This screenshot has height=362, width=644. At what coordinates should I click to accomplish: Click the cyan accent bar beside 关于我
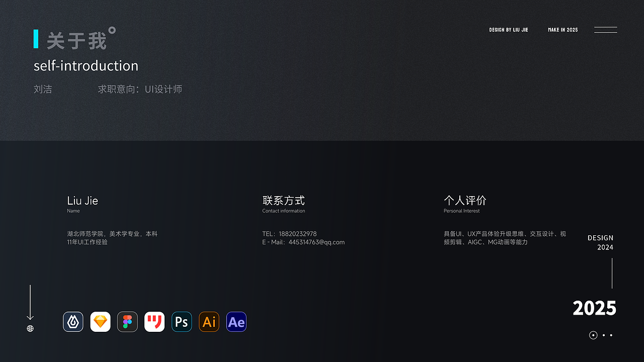tap(36, 38)
